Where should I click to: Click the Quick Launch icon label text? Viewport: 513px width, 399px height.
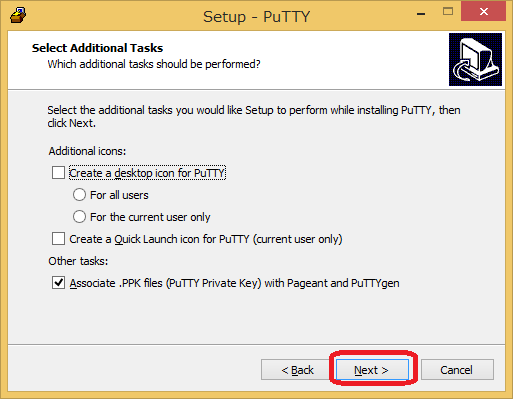tap(206, 239)
